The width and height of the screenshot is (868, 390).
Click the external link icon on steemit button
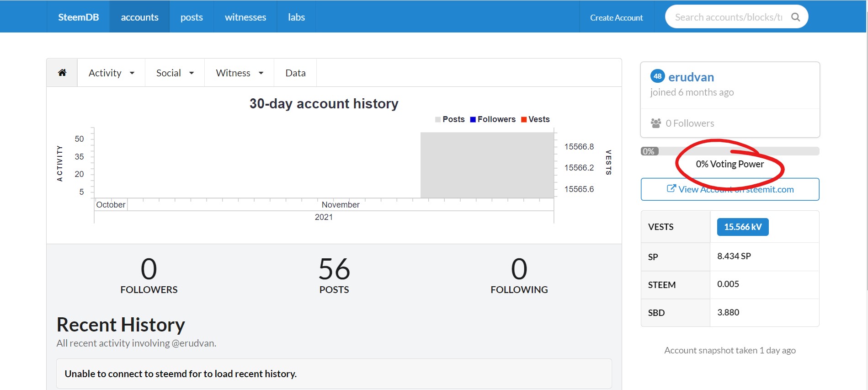coord(671,188)
